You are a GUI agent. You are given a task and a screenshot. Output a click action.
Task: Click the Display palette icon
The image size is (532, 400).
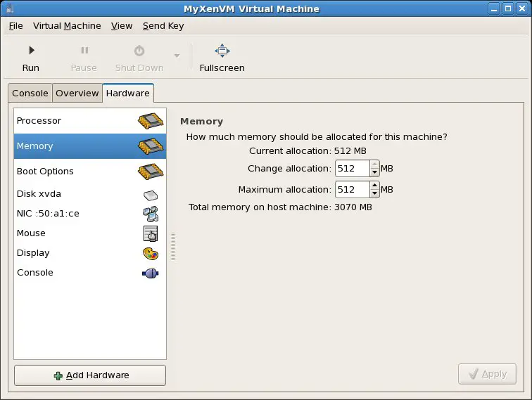tap(151, 254)
